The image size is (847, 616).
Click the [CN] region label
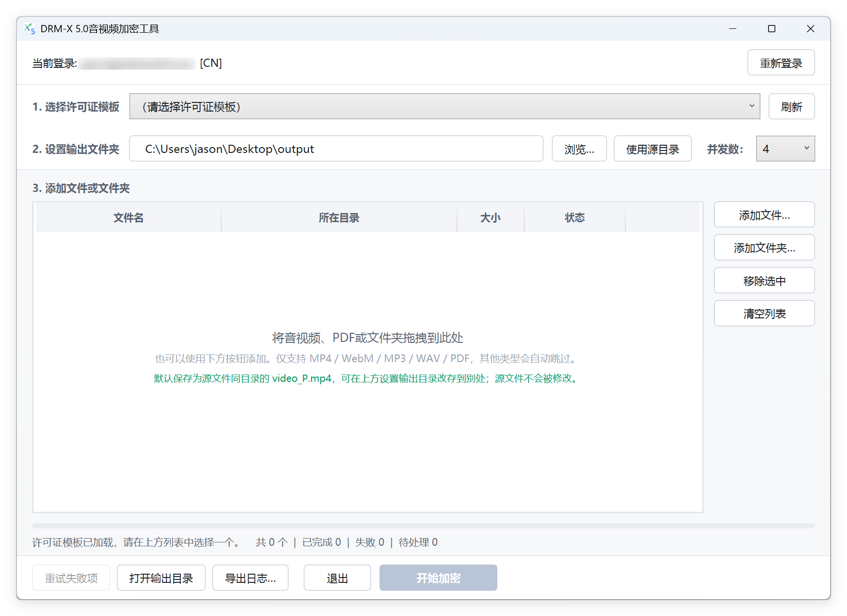coord(211,63)
